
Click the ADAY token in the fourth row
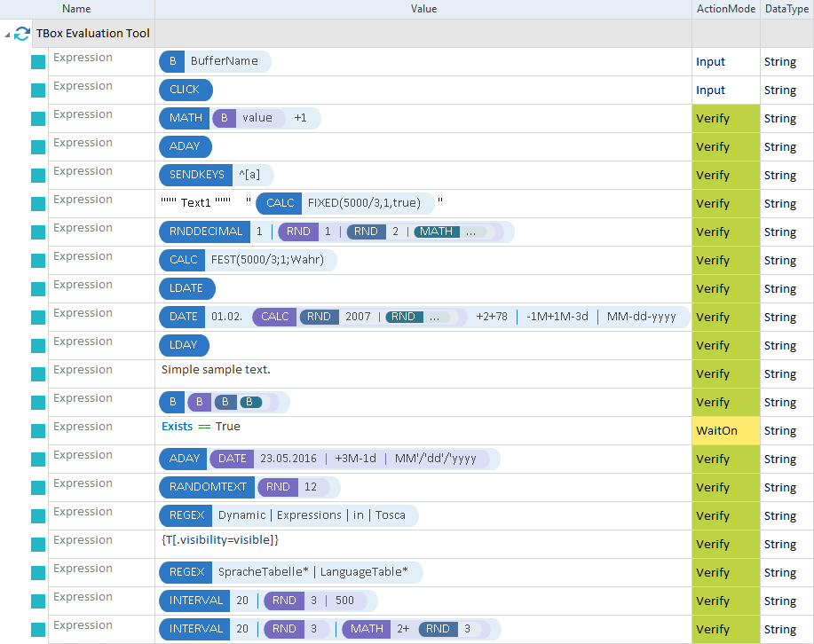point(185,146)
